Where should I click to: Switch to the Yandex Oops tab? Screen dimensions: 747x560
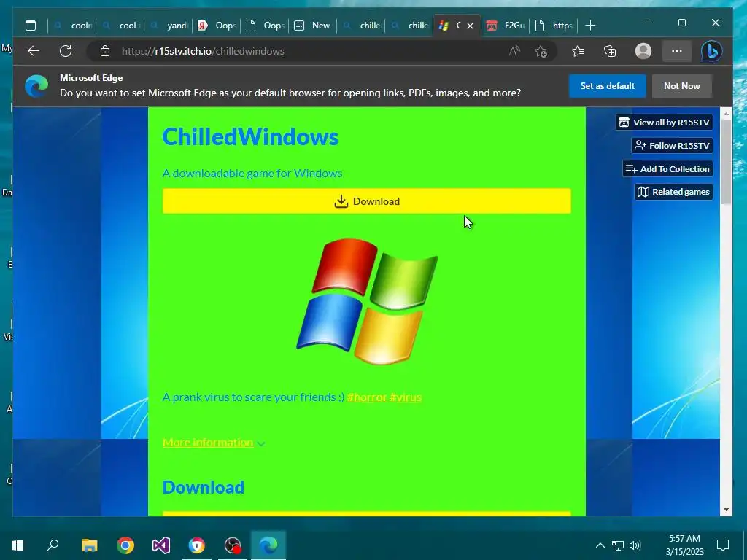pyautogui.click(x=218, y=26)
